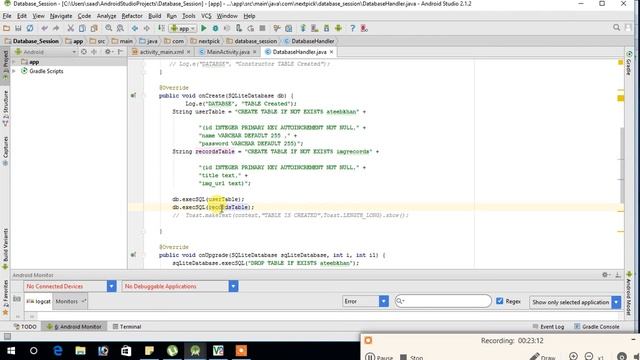Expand the Gradle Scripts tree node
Viewport: 640px width, 360px height.
tap(14, 71)
